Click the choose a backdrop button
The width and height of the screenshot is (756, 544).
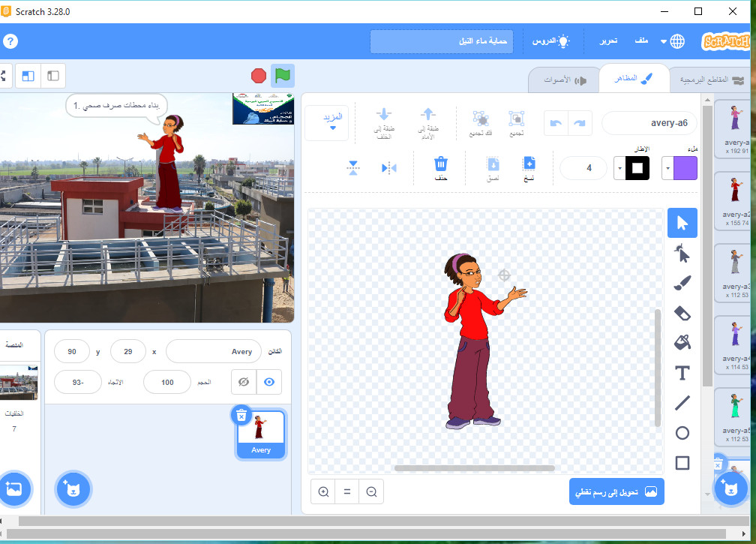[14, 489]
